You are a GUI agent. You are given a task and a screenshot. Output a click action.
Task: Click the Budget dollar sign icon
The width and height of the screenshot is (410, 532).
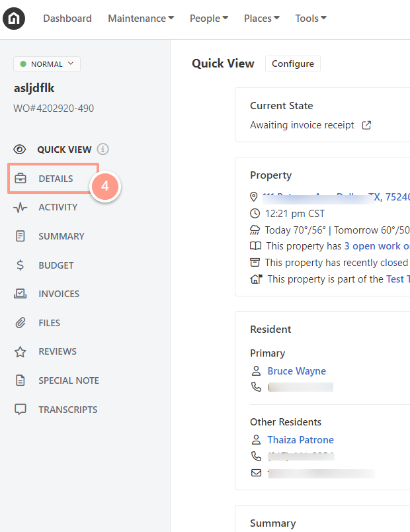pos(20,265)
